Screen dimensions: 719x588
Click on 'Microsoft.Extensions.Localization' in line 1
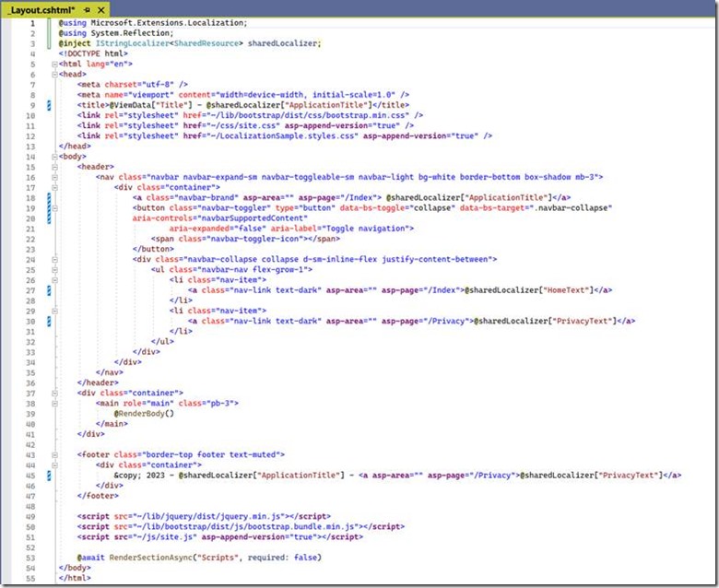pyautogui.click(x=167, y=23)
